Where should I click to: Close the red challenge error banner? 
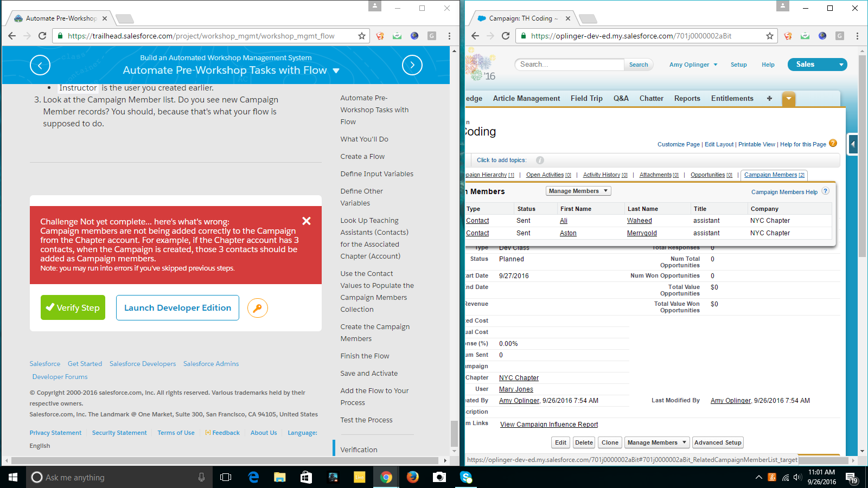[x=307, y=221]
